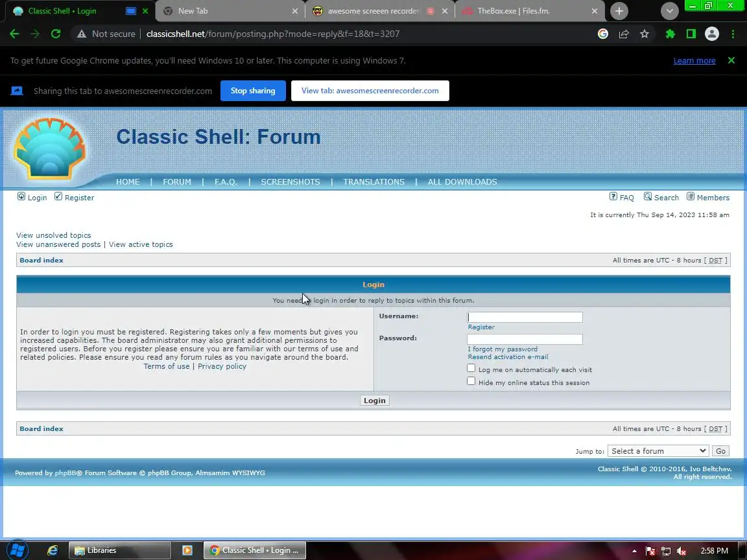747x560 pixels.
Task: Dismiss the Chrome update notice
Action: [731, 60]
